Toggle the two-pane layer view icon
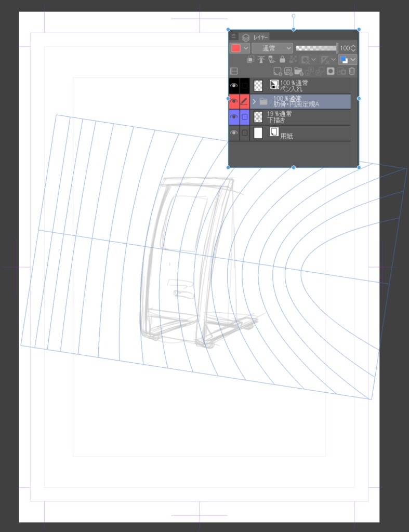Viewport: 409px width, 532px height. (234, 71)
